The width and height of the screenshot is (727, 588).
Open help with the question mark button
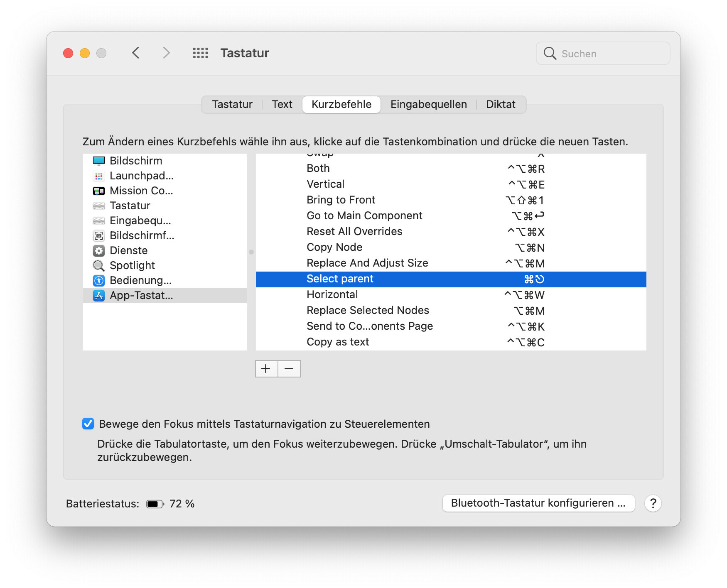tap(653, 503)
